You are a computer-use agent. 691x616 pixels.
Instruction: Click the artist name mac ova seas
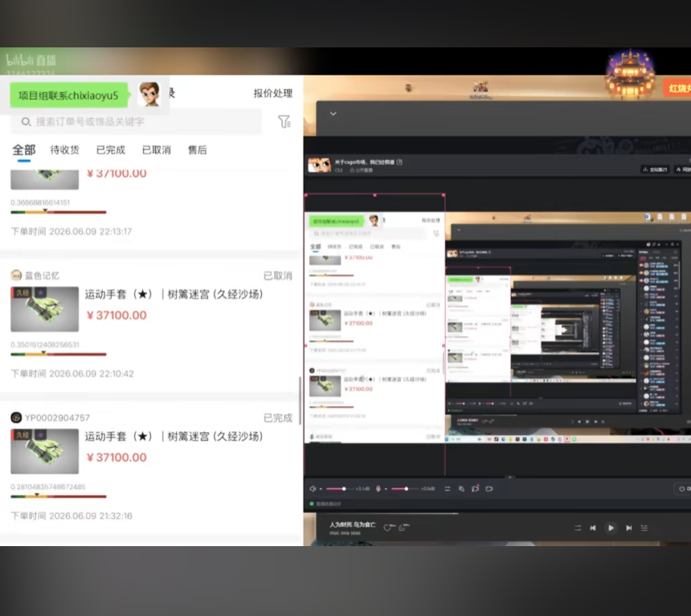click(345, 532)
